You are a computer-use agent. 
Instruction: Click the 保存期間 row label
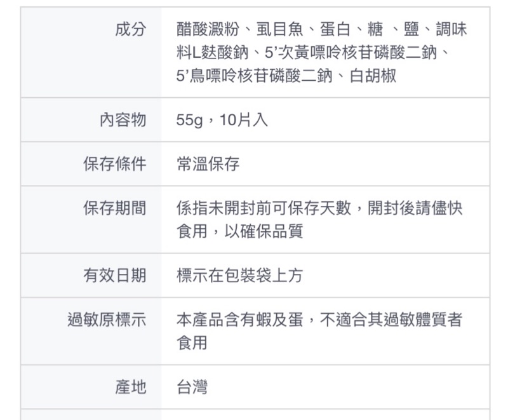point(114,208)
